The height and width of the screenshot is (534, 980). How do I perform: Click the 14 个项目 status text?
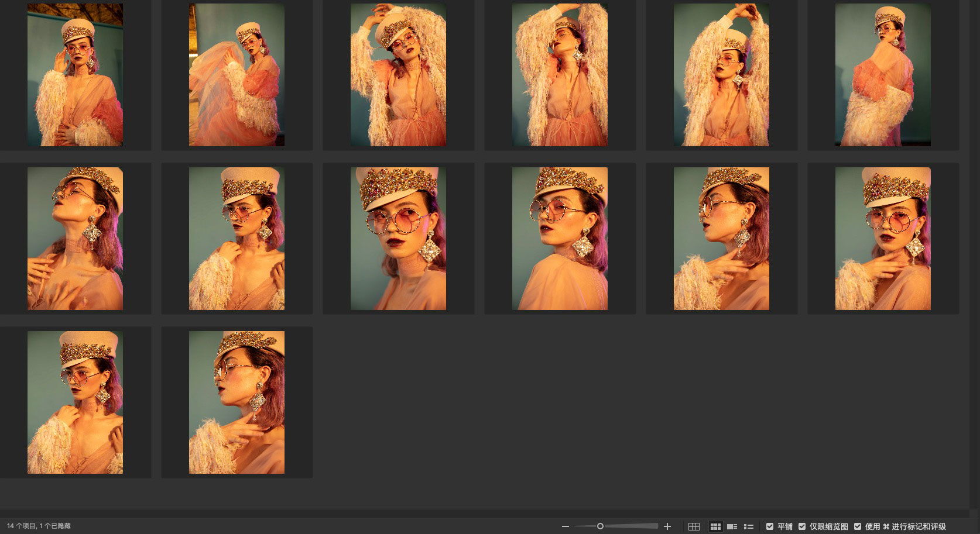coord(39,526)
